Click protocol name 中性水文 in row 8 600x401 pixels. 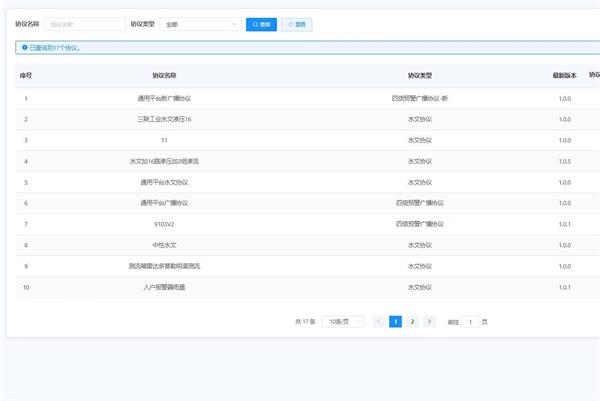[164, 245]
